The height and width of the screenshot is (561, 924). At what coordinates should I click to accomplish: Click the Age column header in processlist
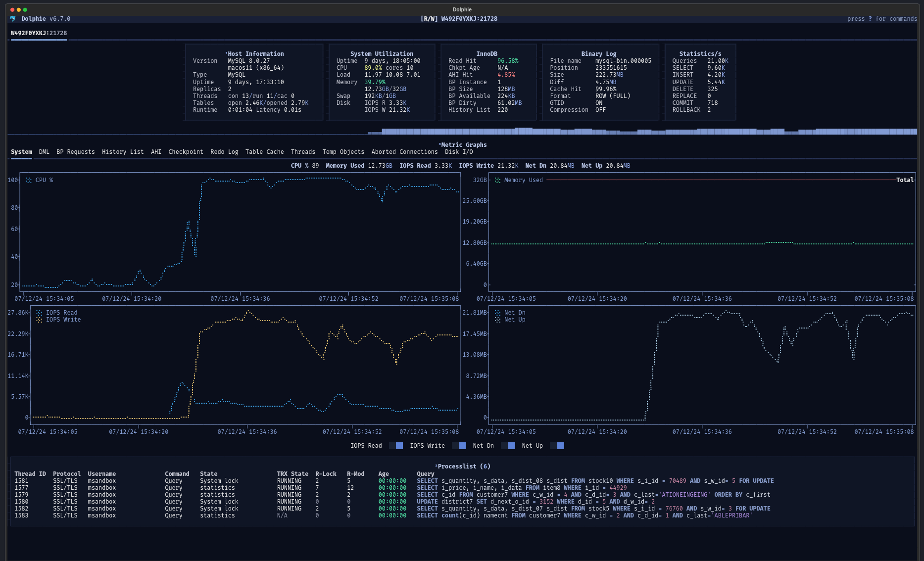[x=384, y=474]
